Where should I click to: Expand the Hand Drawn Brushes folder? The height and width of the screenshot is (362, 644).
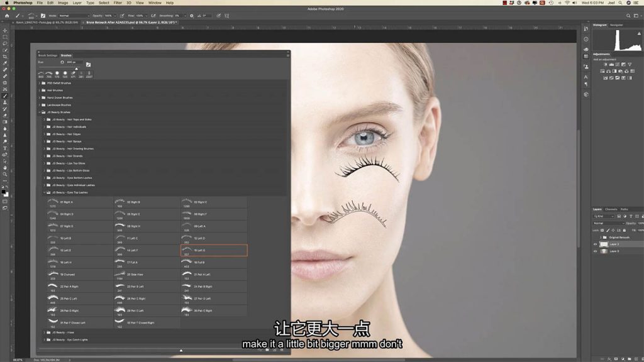[40, 97]
